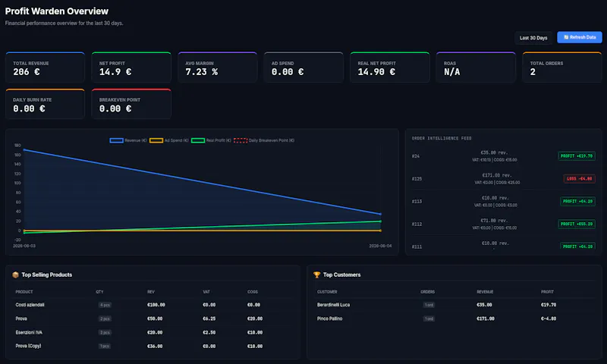Select the Daily Burn Rate card
Viewport: 607px width, 364px height.
45,104
